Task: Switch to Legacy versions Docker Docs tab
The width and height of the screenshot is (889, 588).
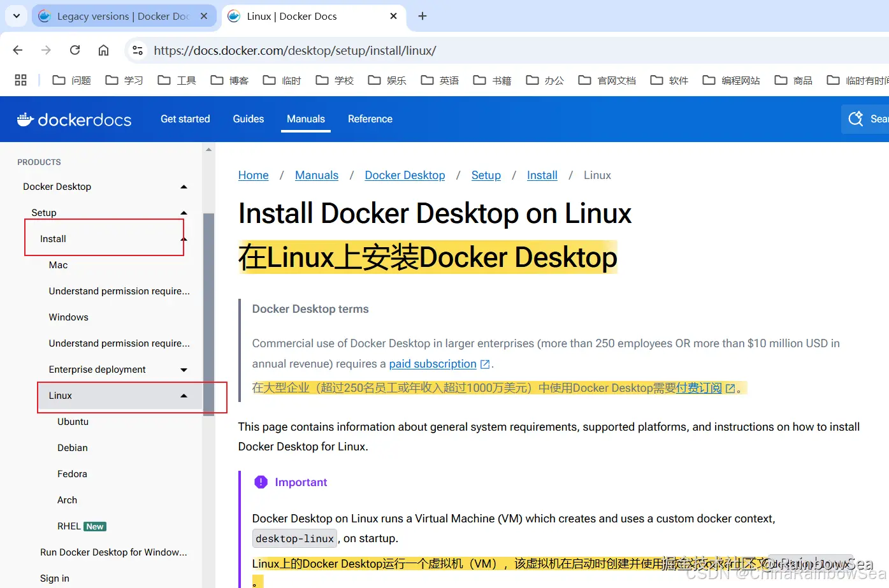Action: [x=124, y=16]
